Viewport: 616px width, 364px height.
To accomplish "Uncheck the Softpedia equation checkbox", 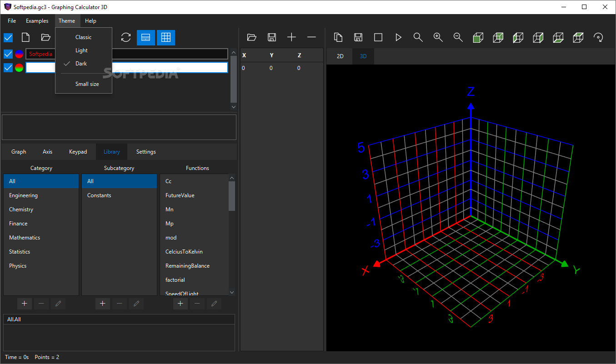I will point(8,54).
